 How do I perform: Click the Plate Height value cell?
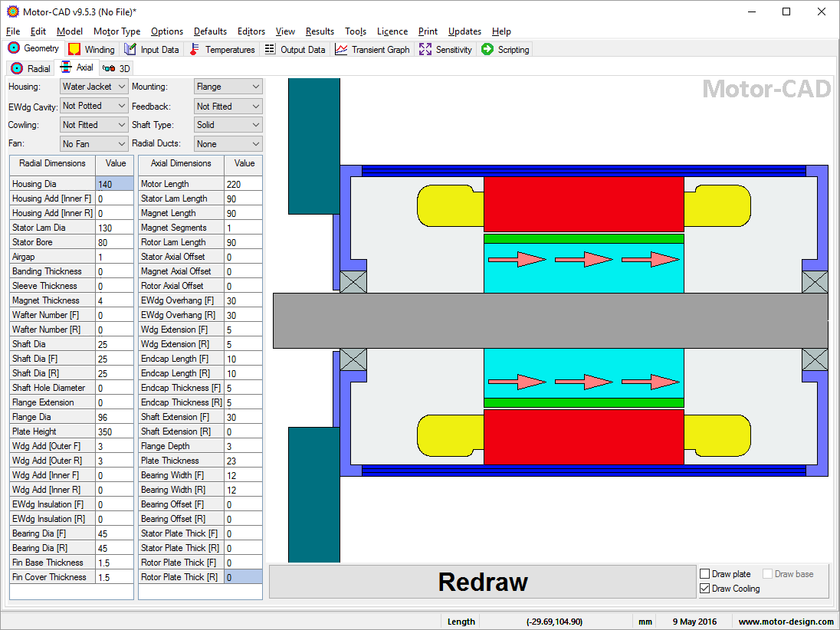pyautogui.click(x=115, y=431)
